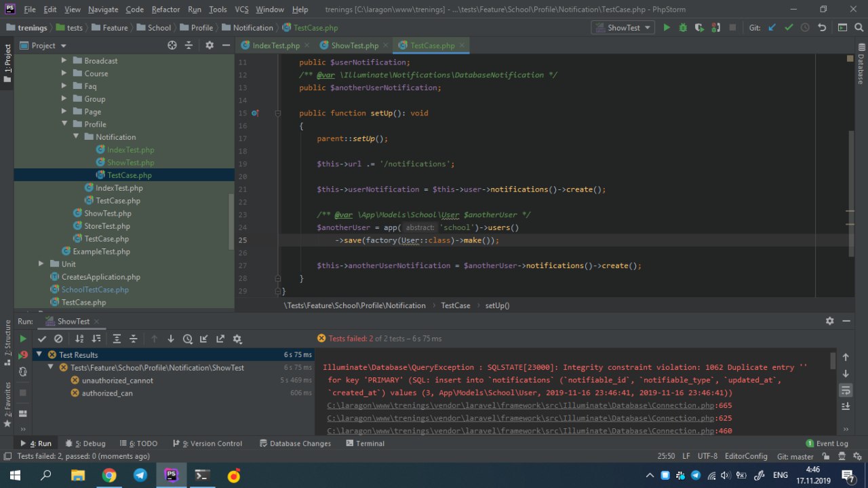This screenshot has width=868, height=488.
Task: Import test results
Action: tap(203, 339)
